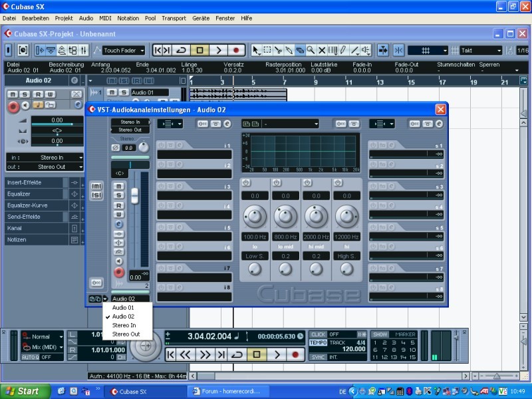This screenshot has height=399, width=532.
Task: Click Rewind in the transport panel
Action: click(186, 354)
